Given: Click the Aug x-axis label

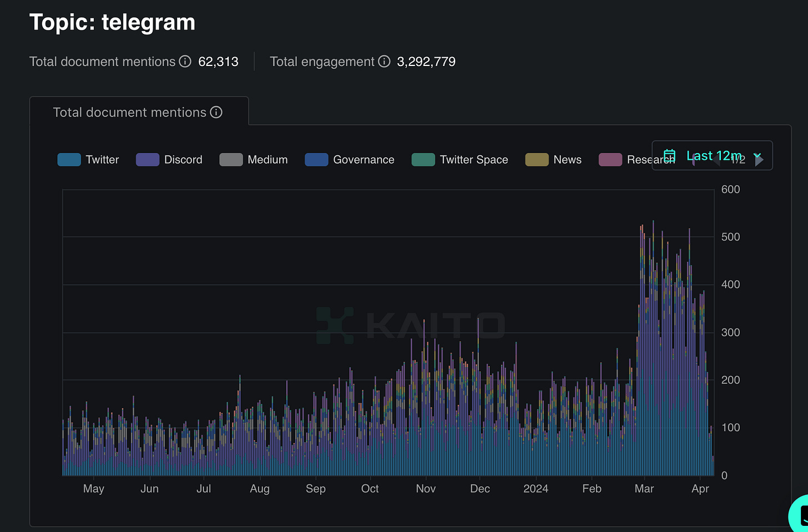Looking at the screenshot, I should [260, 489].
